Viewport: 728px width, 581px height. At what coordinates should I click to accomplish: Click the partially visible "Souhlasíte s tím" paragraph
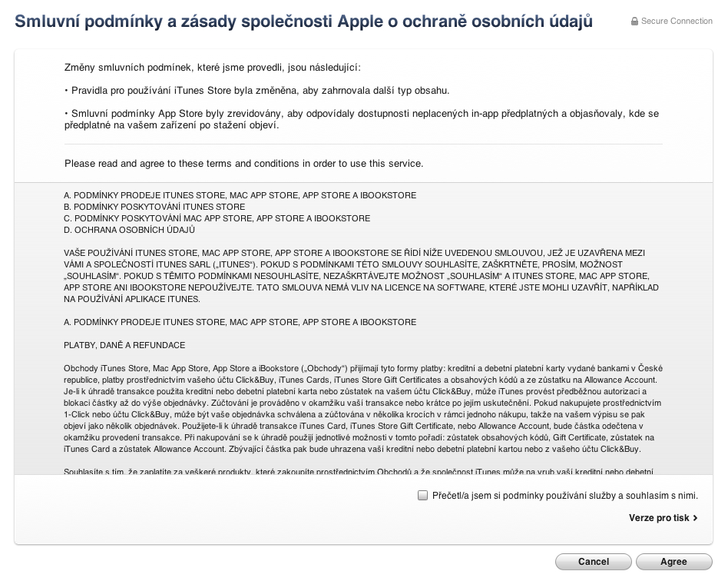coord(357,470)
